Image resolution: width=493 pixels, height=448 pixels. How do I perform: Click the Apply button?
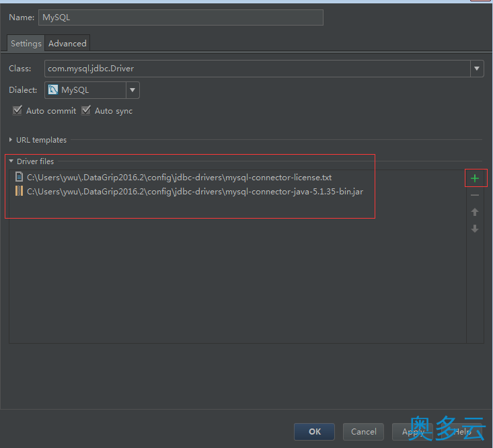coord(412,431)
